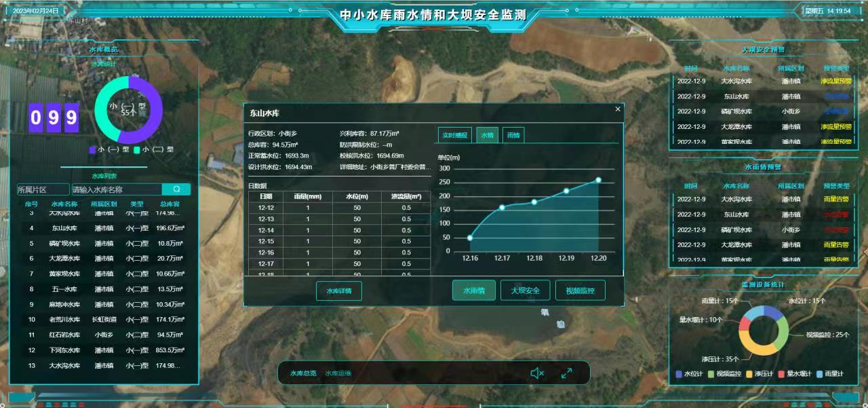Select 水库总览 in the bottom bar
868x408 pixels.
point(303,373)
